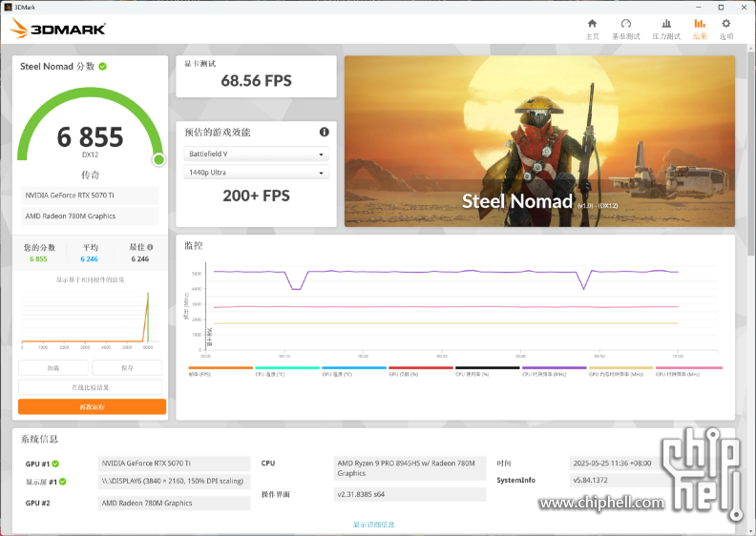Select the 结果 results tab
The width and height of the screenshot is (756, 536).
700,30
